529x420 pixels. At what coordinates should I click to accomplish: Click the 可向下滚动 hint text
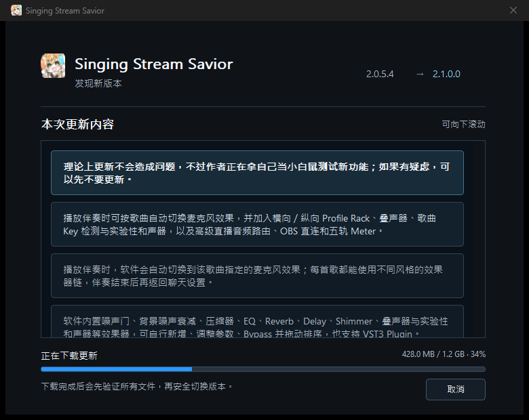(463, 125)
